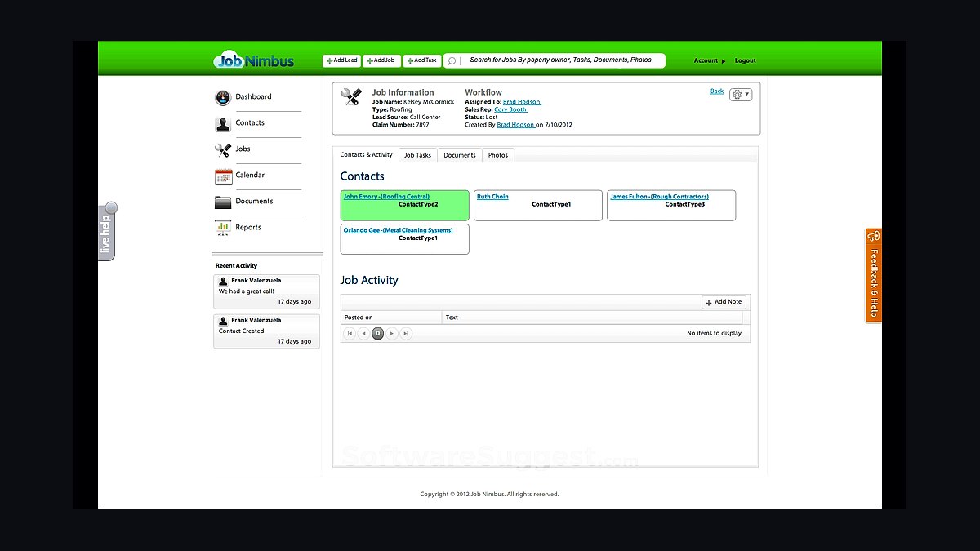The height and width of the screenshot is (551, 980).
Task: Open Sales Rep Cory Booth link
Action: pos(511,109)
